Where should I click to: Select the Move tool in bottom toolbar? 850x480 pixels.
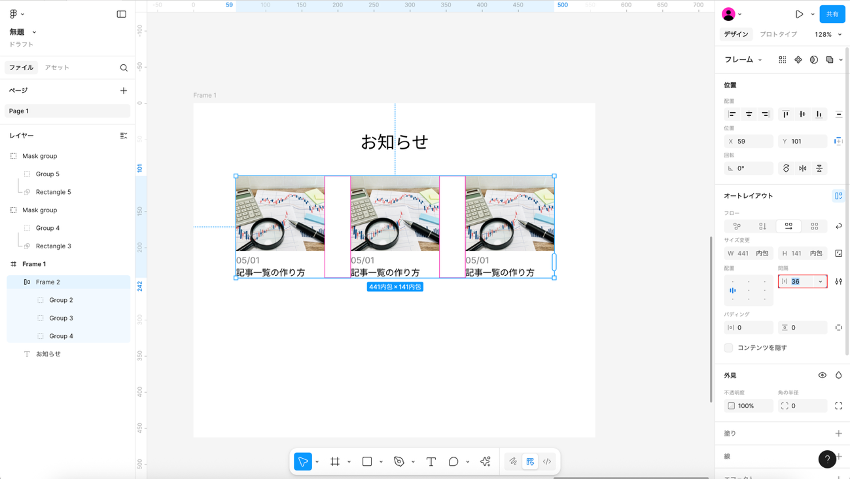click(x=302, y=462)
